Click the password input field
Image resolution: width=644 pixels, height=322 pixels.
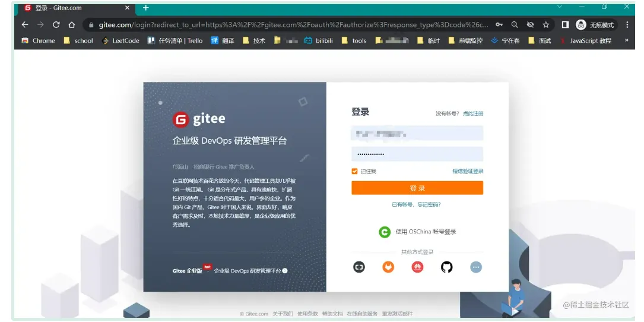coord(417,154)
